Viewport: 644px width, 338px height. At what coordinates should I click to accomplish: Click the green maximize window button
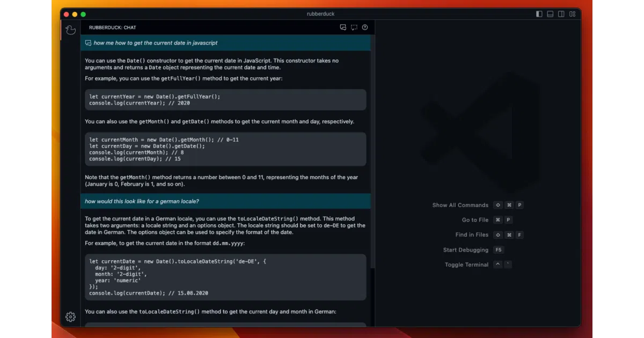click(83, 14)
